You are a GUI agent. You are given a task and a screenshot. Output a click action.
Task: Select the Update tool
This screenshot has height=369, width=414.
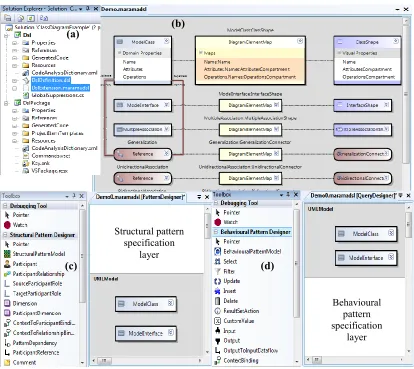pyautogui.click(x=227, y=281)
